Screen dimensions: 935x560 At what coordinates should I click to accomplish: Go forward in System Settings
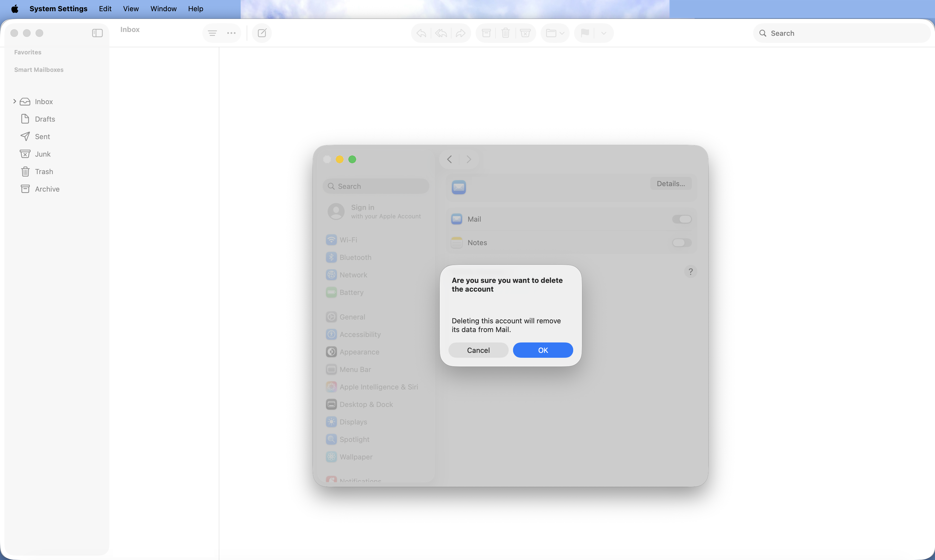(x=468, y=159)
